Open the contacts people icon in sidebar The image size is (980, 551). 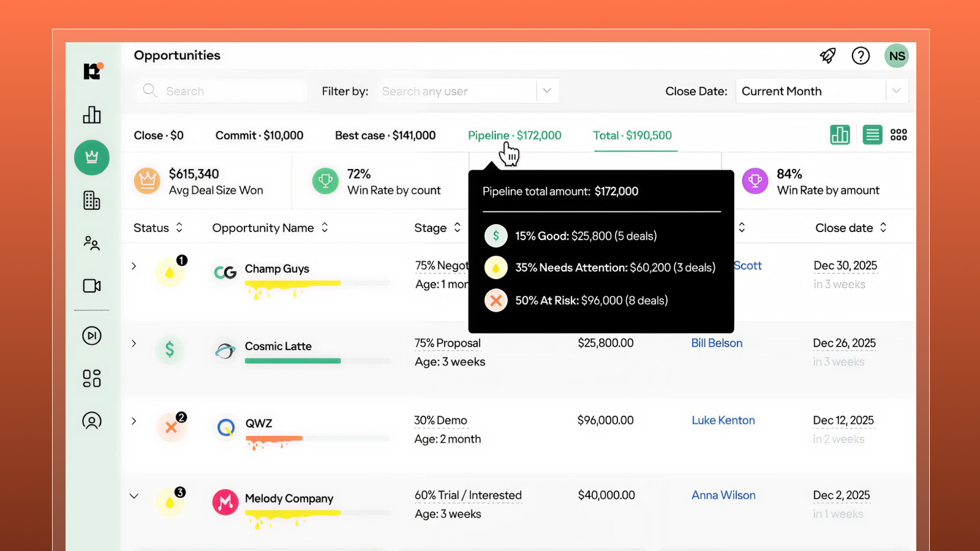point(91,243)
